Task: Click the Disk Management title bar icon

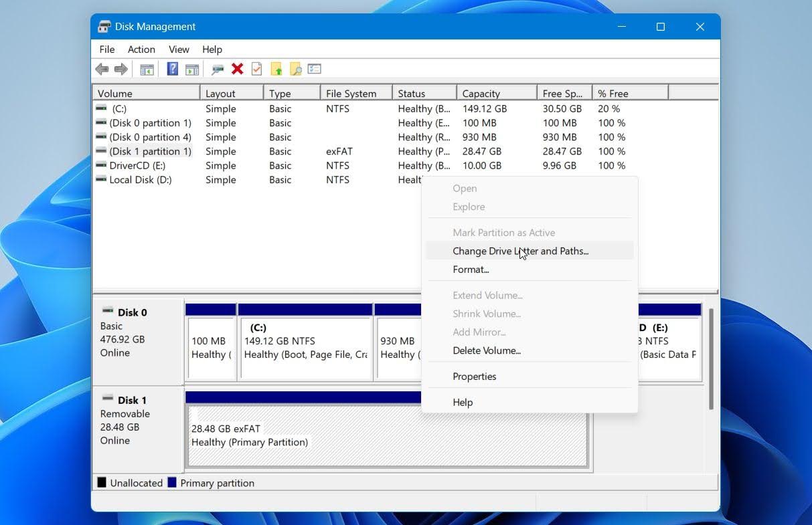Action: [104, 27]
